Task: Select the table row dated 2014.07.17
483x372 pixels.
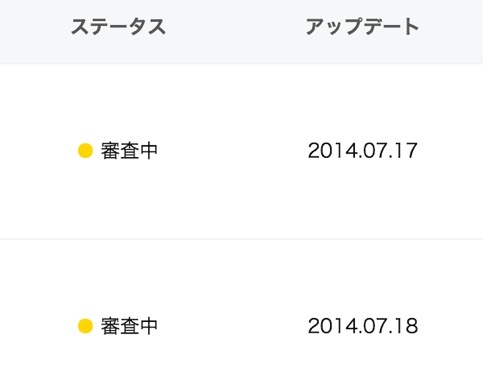Action: coord(241,151)
